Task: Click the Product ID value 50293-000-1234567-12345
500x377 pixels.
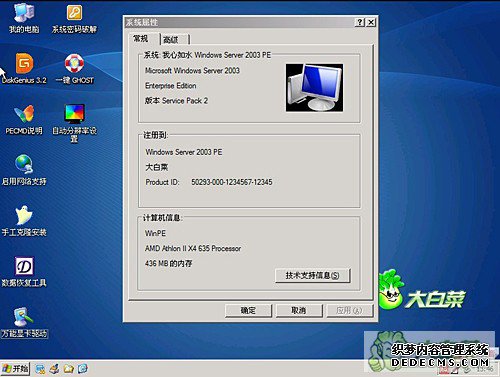Action: 232,182
